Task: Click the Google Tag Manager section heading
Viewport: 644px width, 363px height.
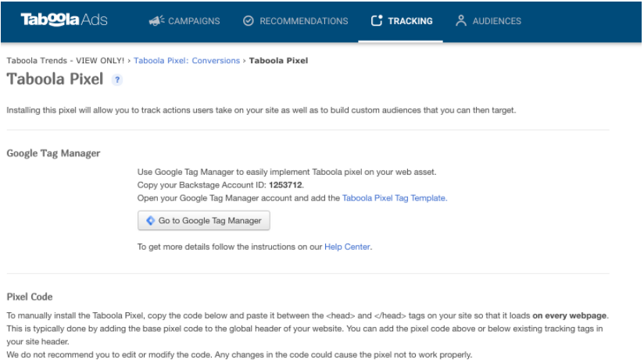Action: 53,154
